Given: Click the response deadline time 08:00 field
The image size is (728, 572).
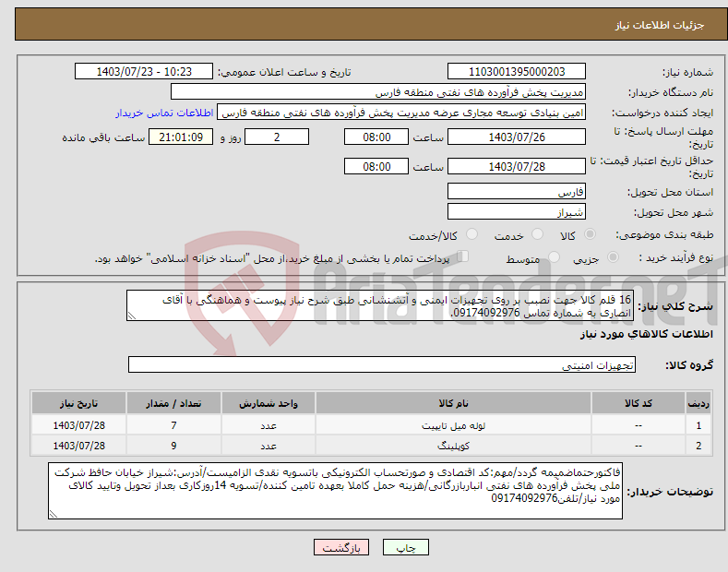Looking at the screenshot, I should pos(376,137).
